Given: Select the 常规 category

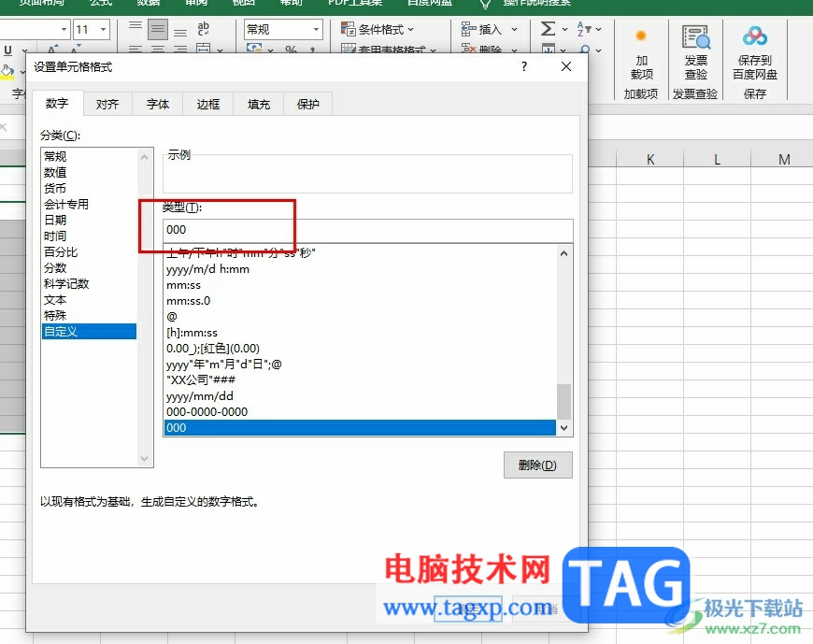Looking at the screenshot, I should [89, 156].
